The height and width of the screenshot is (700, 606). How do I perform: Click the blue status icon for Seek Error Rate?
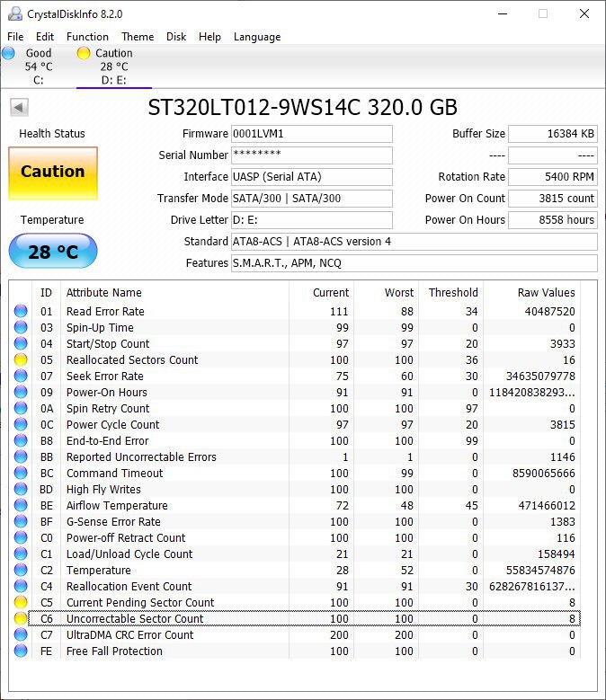click(x=21, y=376)
